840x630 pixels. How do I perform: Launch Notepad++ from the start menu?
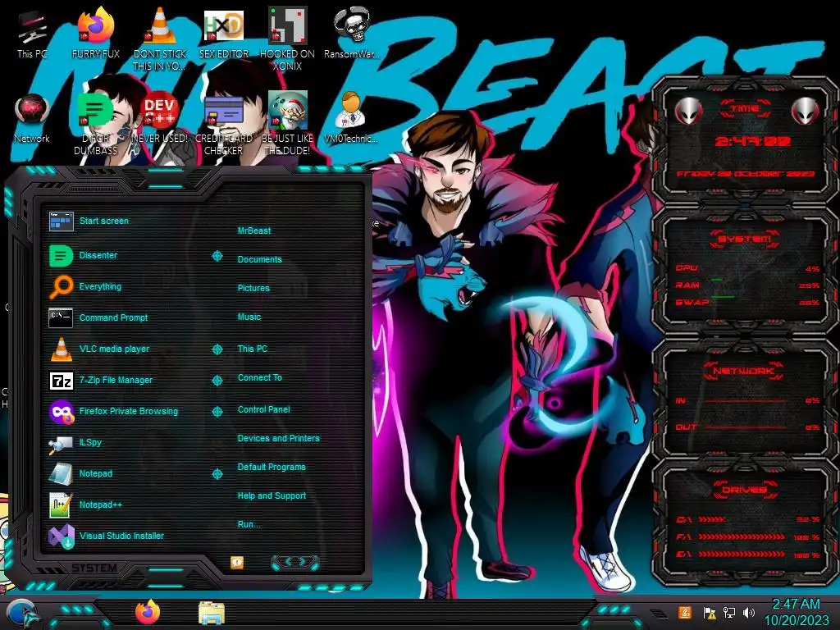pyautogui.click(x=85, y=504)
